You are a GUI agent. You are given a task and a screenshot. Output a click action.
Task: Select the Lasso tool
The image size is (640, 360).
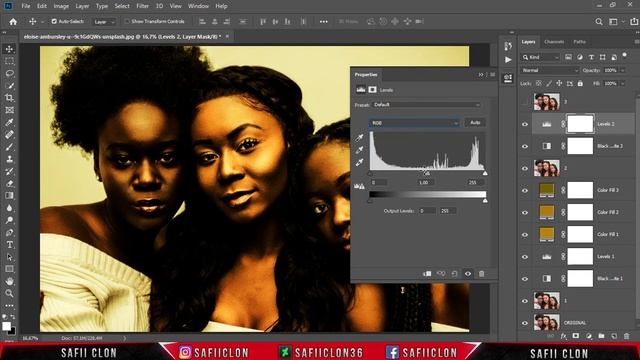[x=9, y=73]
